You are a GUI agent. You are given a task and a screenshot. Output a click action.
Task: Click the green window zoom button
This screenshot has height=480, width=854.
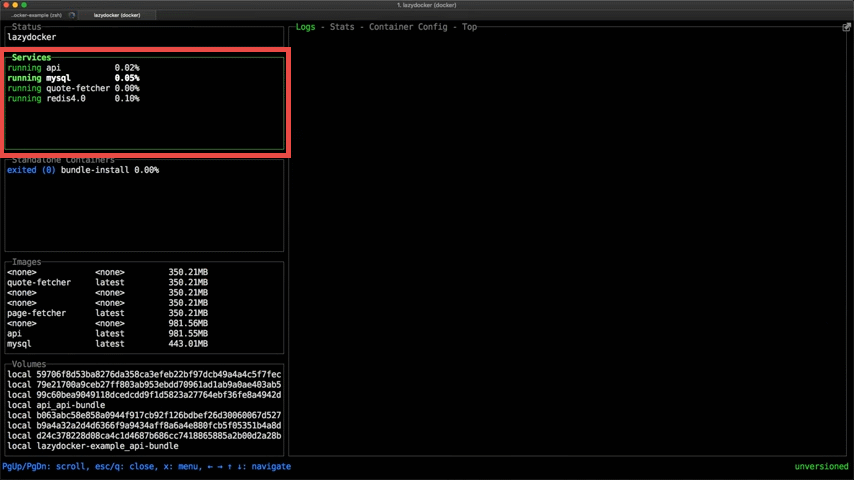point(24,5)
